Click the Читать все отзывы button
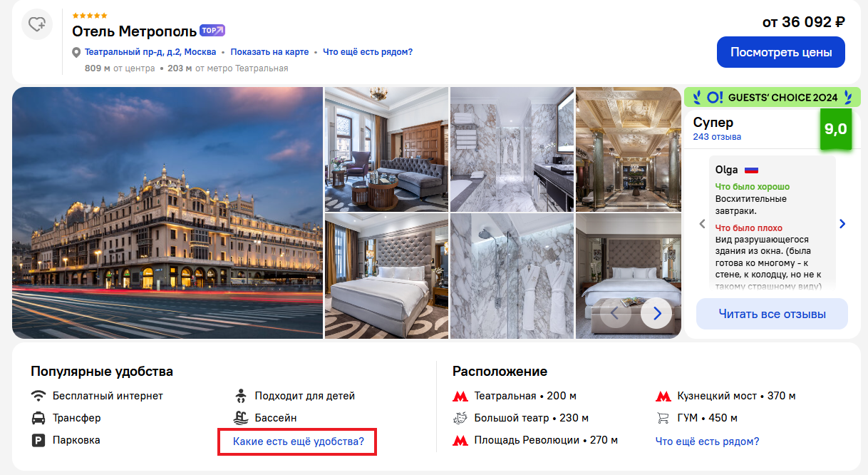Image resolution: width=868 pixels, height=475 pixels. coord(772,314)
